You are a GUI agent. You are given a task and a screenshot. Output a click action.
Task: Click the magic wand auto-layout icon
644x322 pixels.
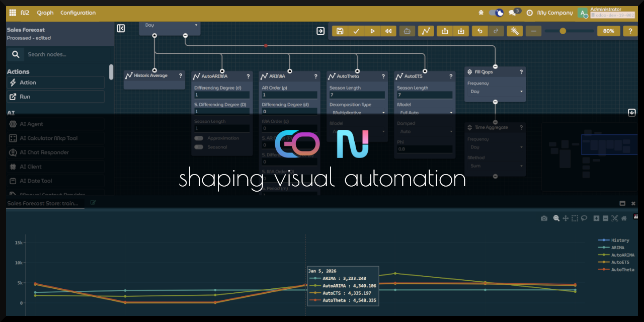tap(514, 31)
